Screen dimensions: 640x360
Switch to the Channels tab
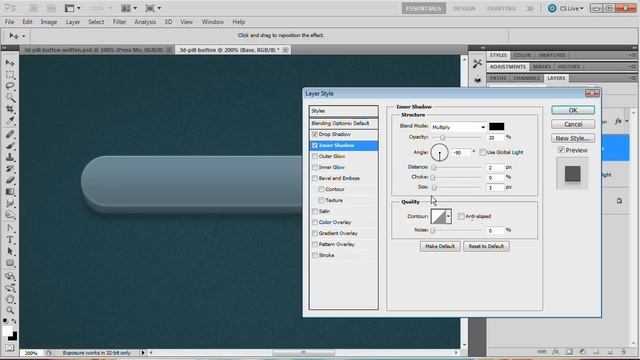527,78
